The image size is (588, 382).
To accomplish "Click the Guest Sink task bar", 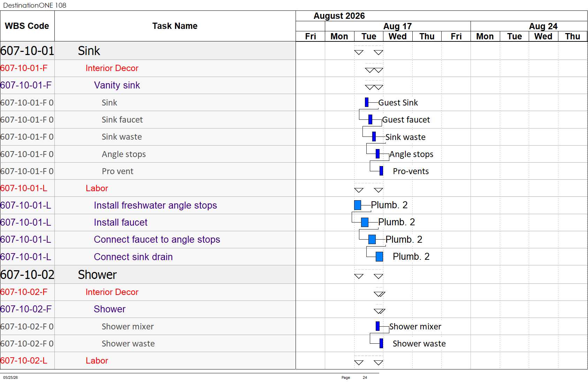I will (366, 102).
